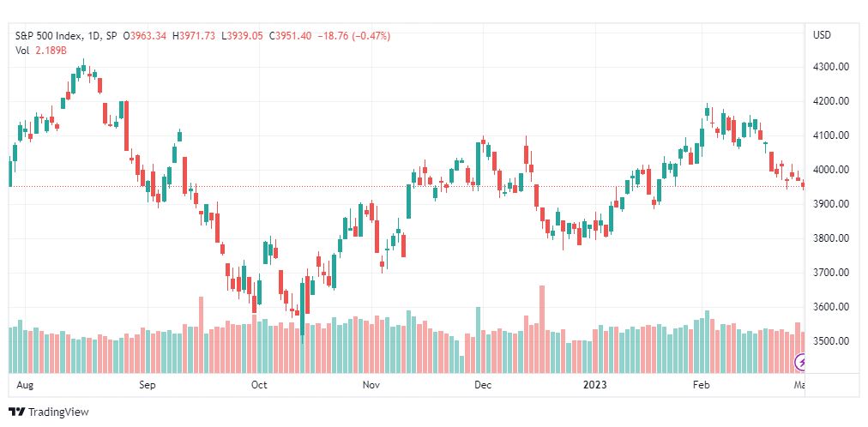Image resolution: width=868 pixels, height=427 pixels.
Task: Click the close price value C3951.40
Action: tap(291, 36)
